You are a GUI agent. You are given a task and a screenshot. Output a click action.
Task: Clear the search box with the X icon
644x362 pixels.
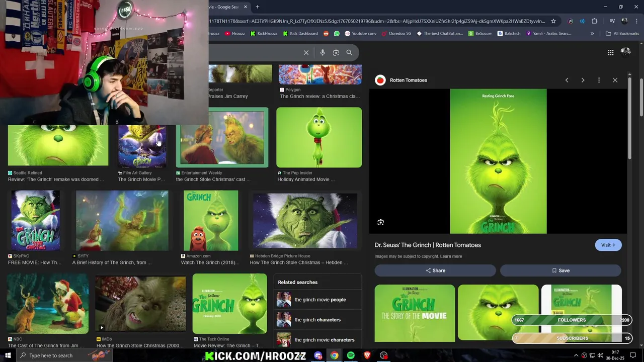pyautogui.click(x=306, y=52)
